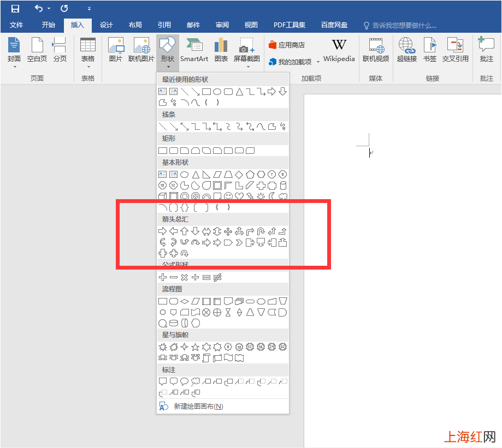Undo the last action
Image resolution: width=502 pixels, height=448 pixels.
tap(38, 9)
